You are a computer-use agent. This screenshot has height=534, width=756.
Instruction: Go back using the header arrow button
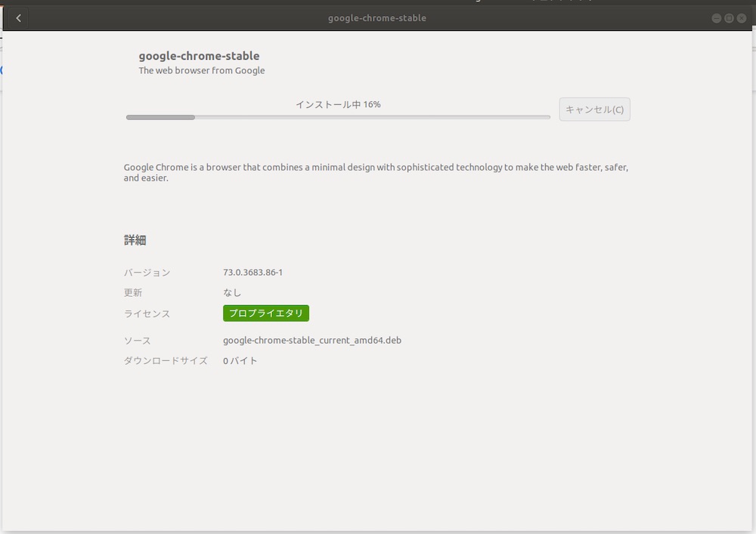click(18, 18)
